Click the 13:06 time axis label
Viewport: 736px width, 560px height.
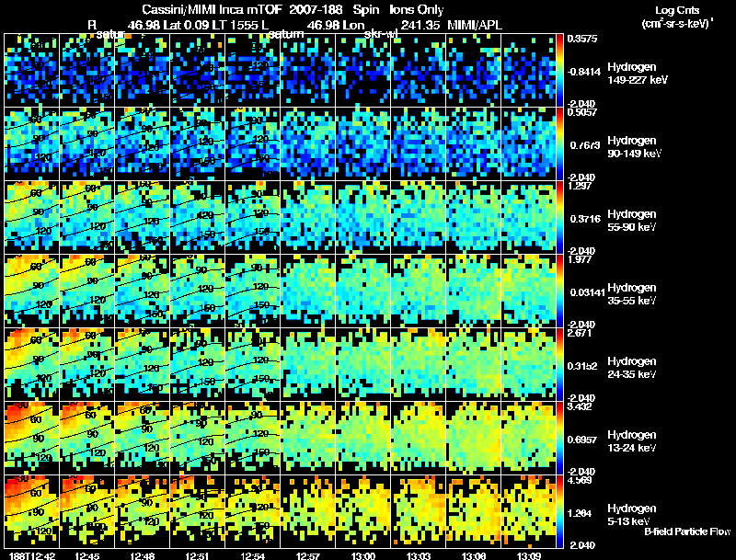click(x=474, y=555)
